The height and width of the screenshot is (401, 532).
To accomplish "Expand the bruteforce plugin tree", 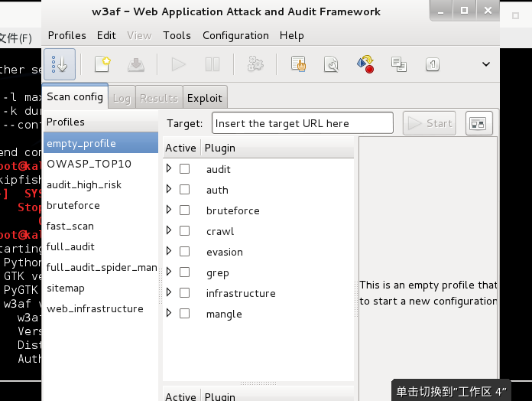I will (169, 210).
